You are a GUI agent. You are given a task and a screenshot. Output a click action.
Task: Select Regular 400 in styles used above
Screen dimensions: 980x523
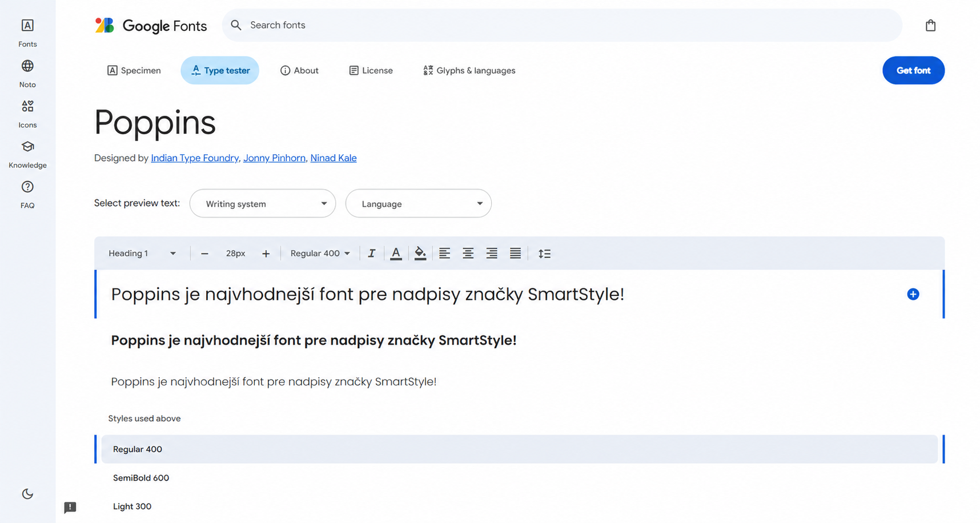pos(519,449)
